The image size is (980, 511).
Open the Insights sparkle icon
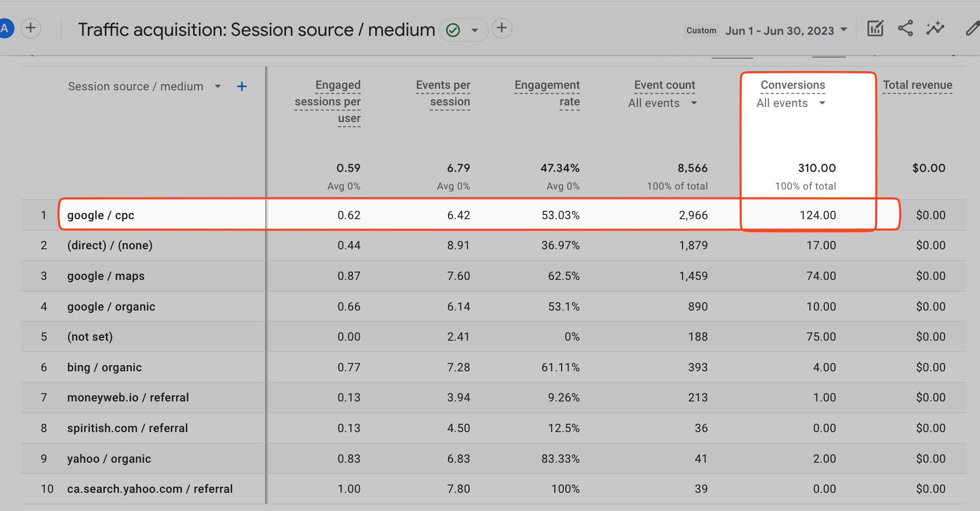click(935, 29)
